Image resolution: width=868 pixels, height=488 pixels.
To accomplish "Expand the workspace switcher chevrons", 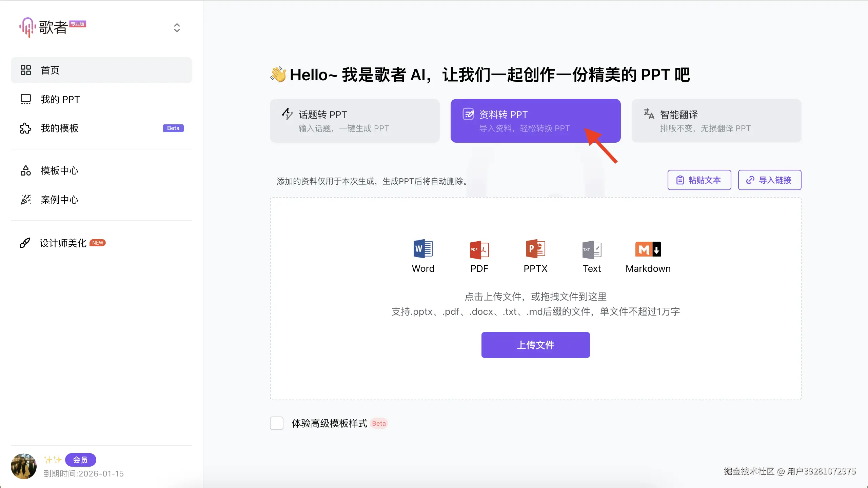I will (x=177, y=28).
